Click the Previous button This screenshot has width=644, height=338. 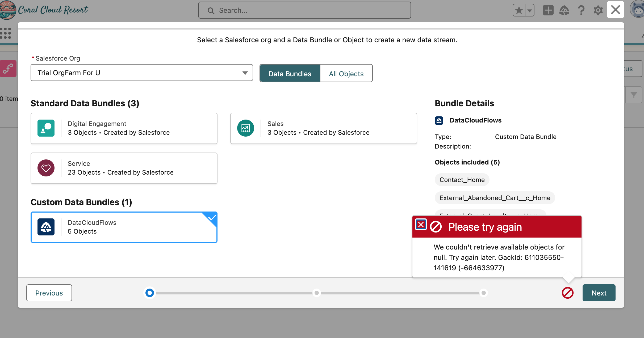click(49, 293)
